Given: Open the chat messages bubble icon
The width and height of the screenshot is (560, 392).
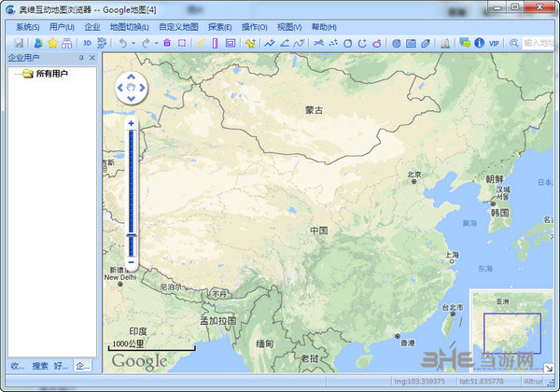Looking at the screenshot, I should click(465, 43).
